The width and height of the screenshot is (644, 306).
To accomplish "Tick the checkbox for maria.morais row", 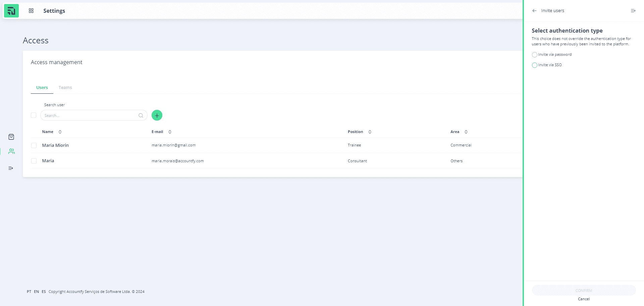I will (x=34, y=161).
